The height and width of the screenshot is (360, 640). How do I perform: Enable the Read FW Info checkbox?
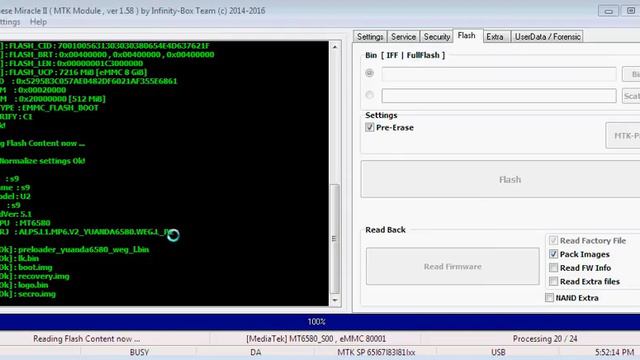(553, 268)
